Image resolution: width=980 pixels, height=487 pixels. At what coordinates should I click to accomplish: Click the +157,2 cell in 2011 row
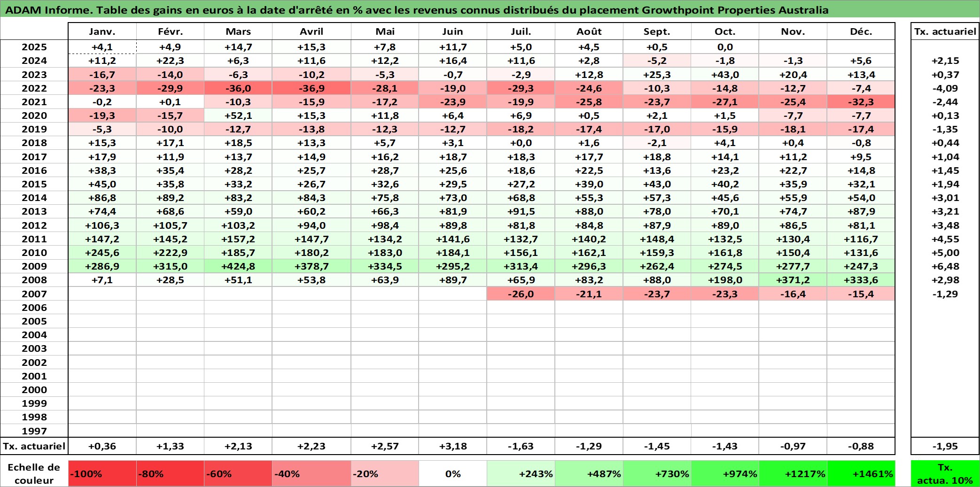238,239
